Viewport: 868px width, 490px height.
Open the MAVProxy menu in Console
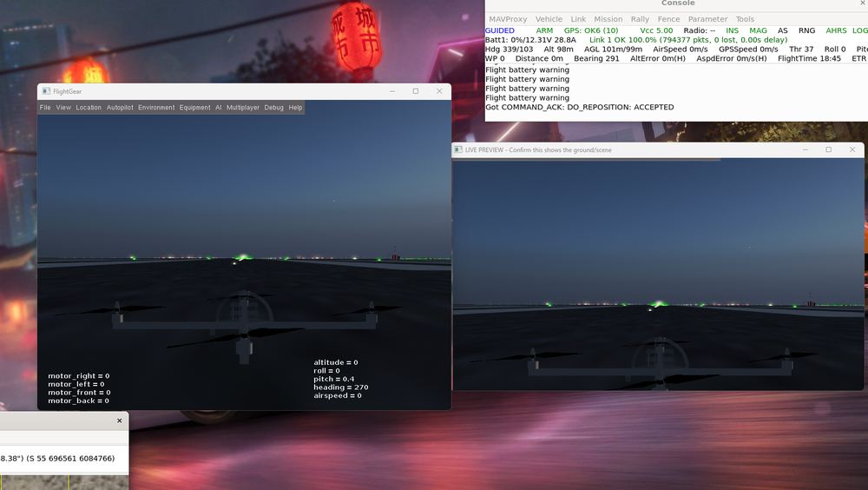508,19
